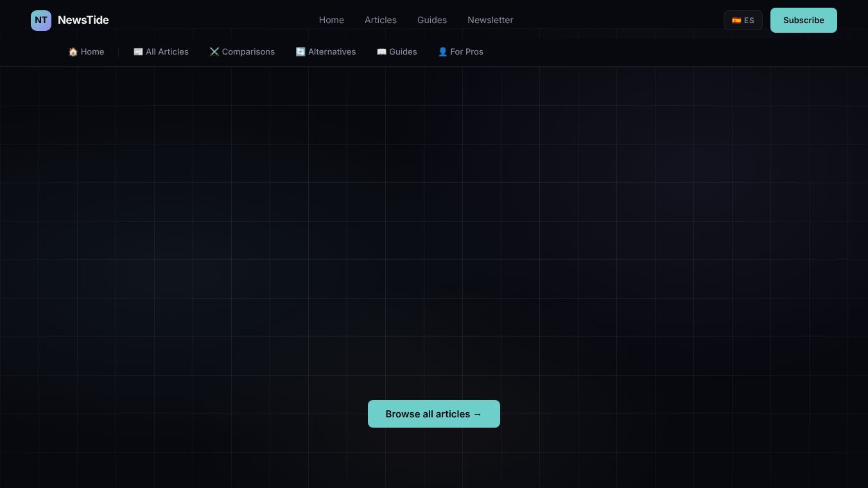Click the house icon in secondary navigation

(73, 52)
